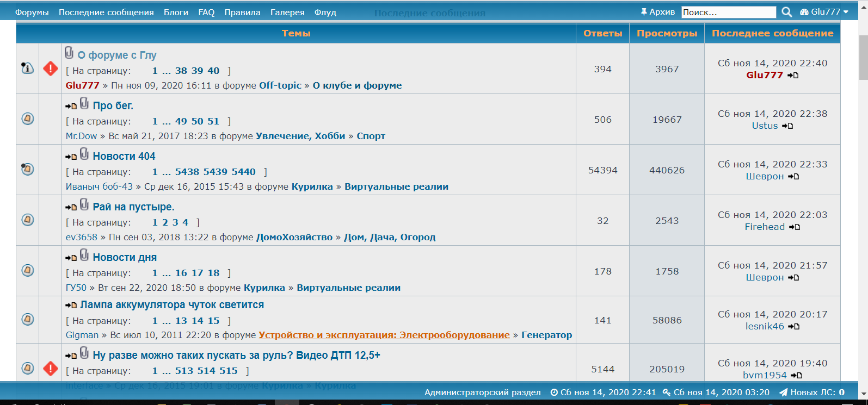Open author profile Mr.Dow
This screenshot has height=405, width=868.
[x=81, y=136]
